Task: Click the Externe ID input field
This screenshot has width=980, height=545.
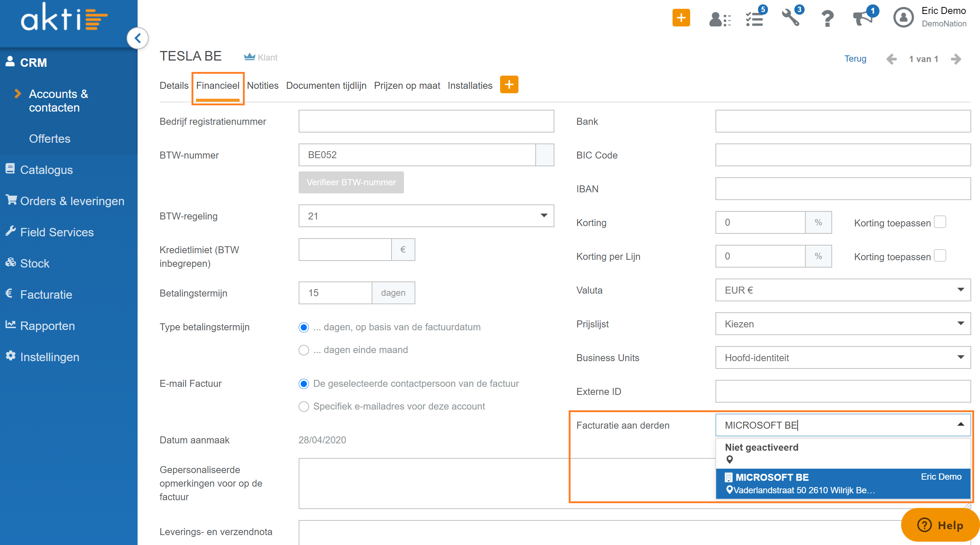Action: tap(843, 391)
